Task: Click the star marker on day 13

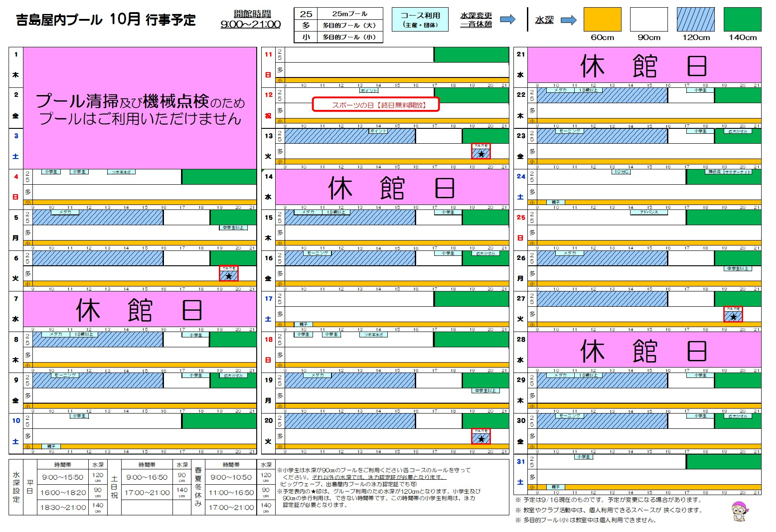Action: 481,154
